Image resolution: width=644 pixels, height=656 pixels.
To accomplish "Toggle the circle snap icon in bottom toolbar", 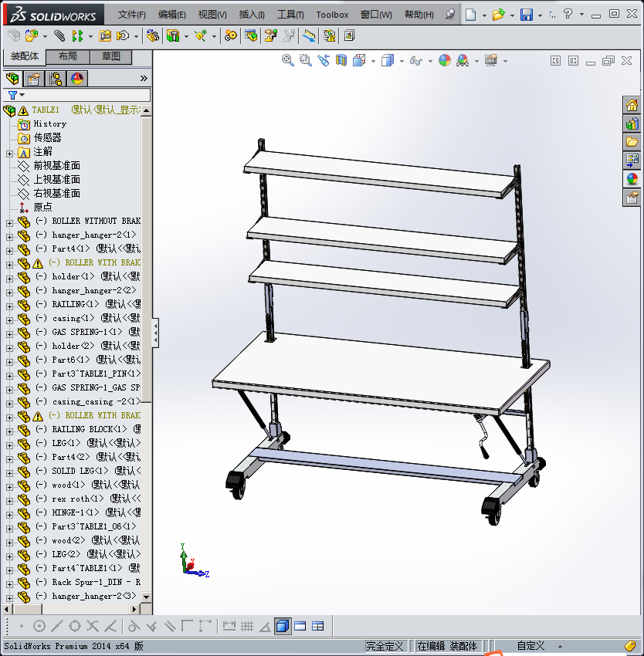I will click(39, 627).
